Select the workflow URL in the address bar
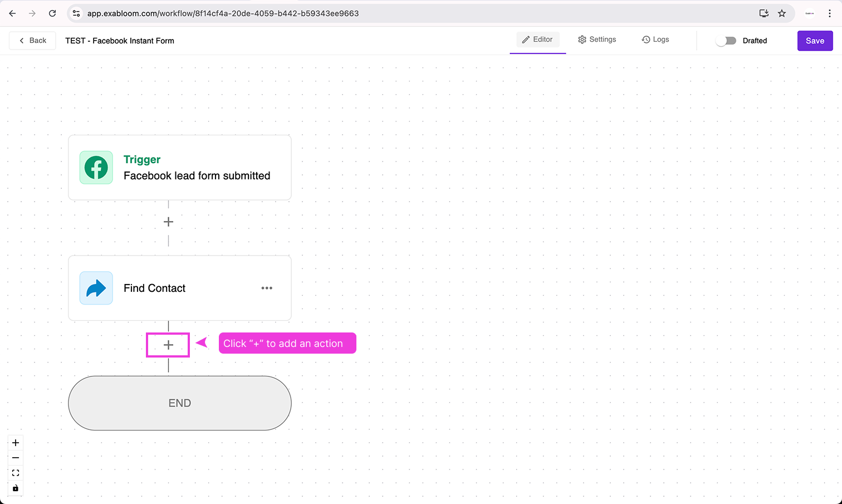This screenshot has height=504, width=842. coord(222,13)
